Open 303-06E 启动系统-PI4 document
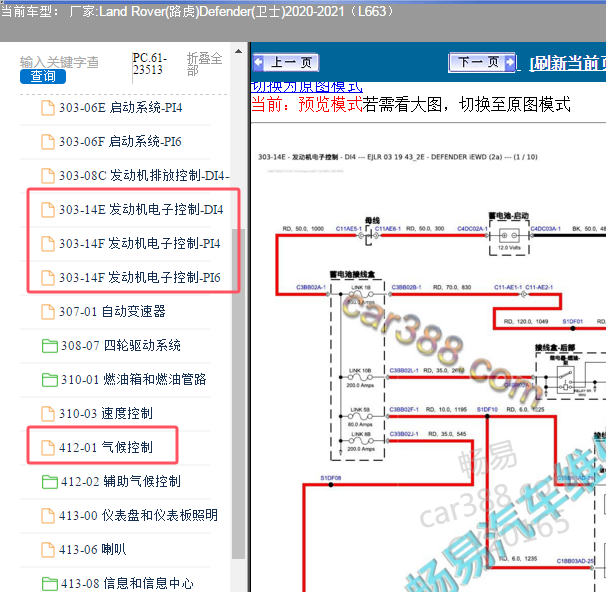The image size is (606, 592). coord(121,107)
